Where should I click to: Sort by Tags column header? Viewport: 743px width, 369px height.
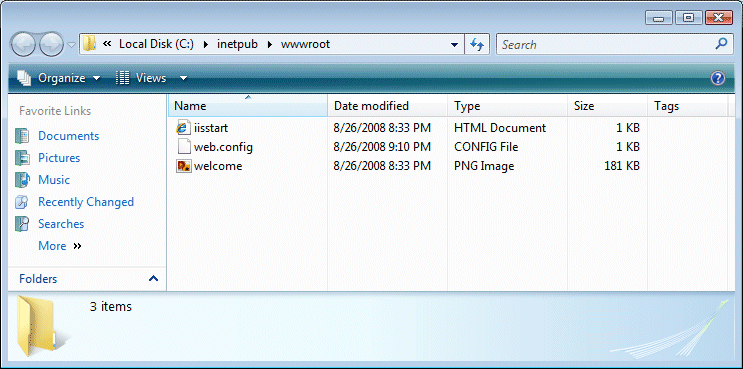688,106
